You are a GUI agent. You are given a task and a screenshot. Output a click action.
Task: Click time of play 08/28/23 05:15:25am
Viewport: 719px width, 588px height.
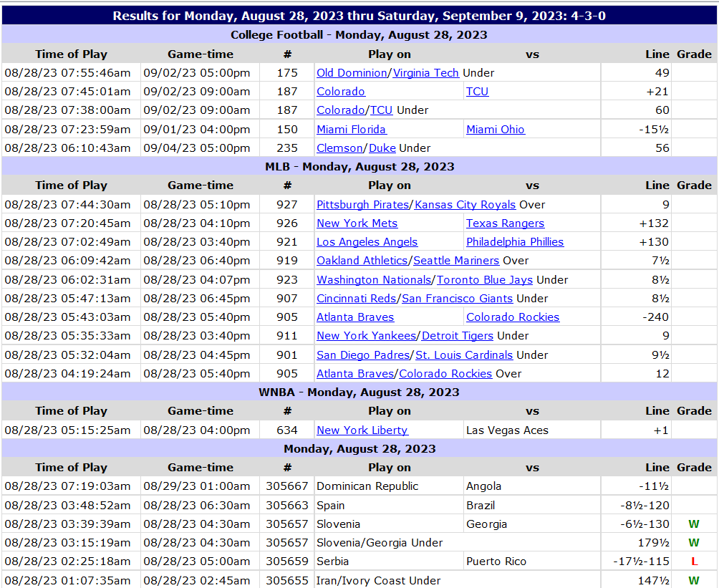67,430
